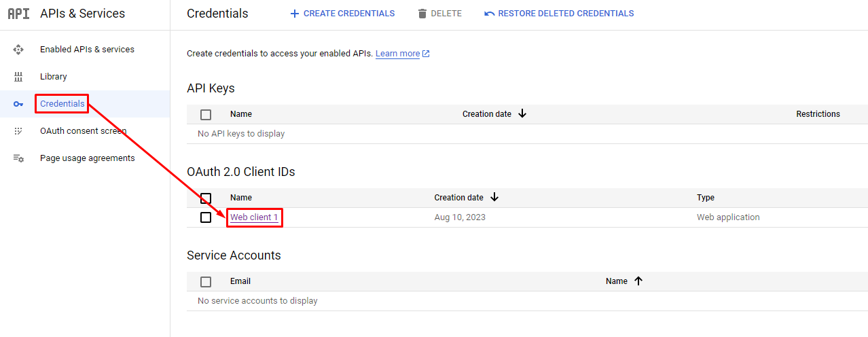Check the Web client 1 row checkbox
The width and height of the screenshot is (868, 337).
[206, 217]
